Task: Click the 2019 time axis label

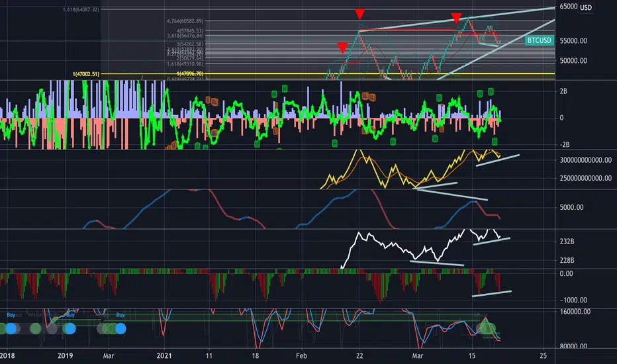Action: pos(65,356)
